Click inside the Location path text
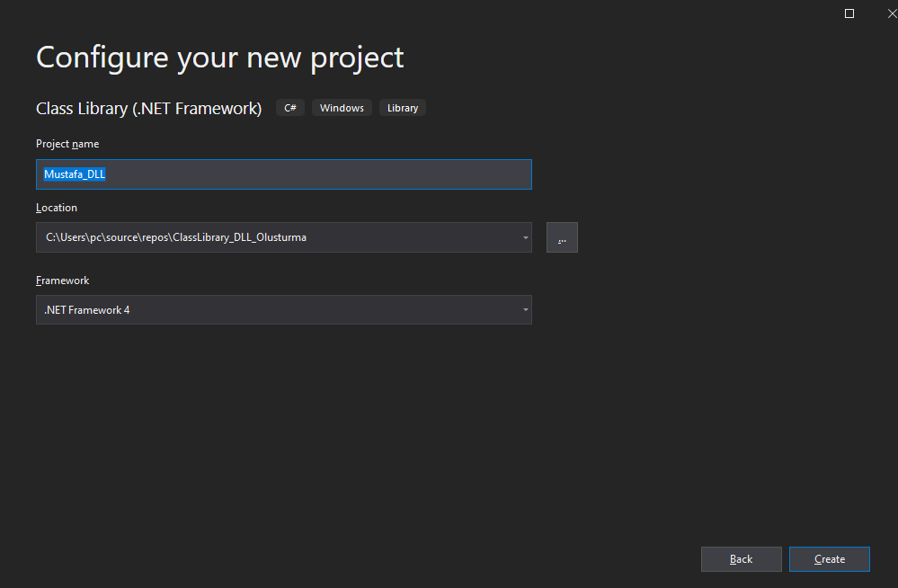898x588 pixels. click(x=180, y=238)
